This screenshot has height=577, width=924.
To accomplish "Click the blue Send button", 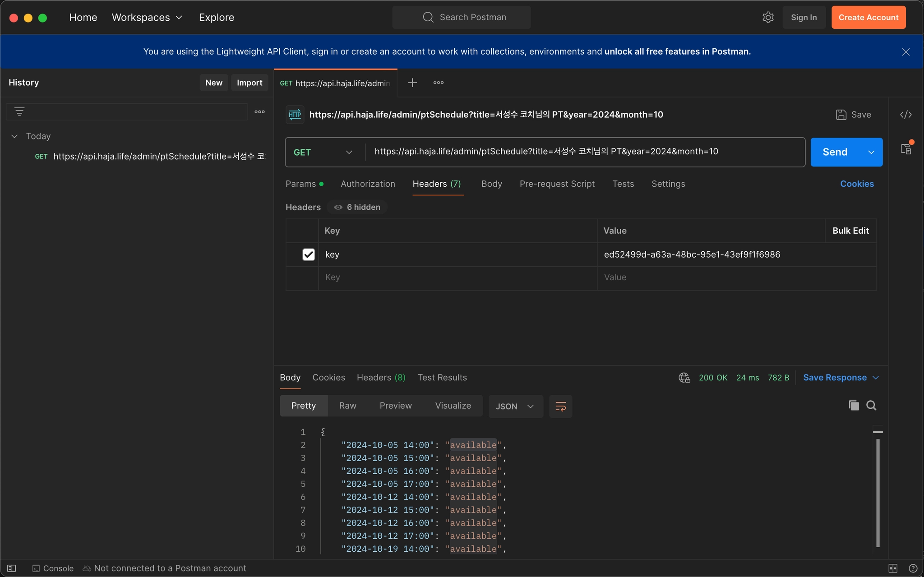I will (835, 152).
